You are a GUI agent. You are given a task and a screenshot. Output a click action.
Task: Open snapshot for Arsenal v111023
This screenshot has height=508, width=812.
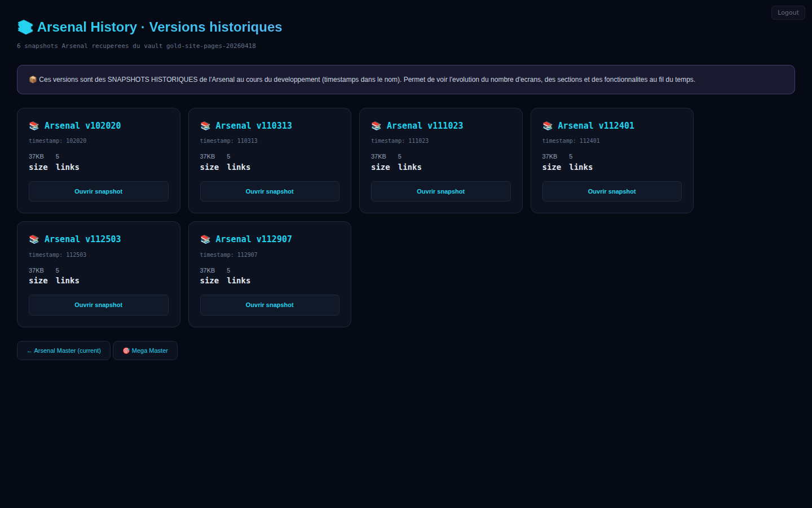440,191
